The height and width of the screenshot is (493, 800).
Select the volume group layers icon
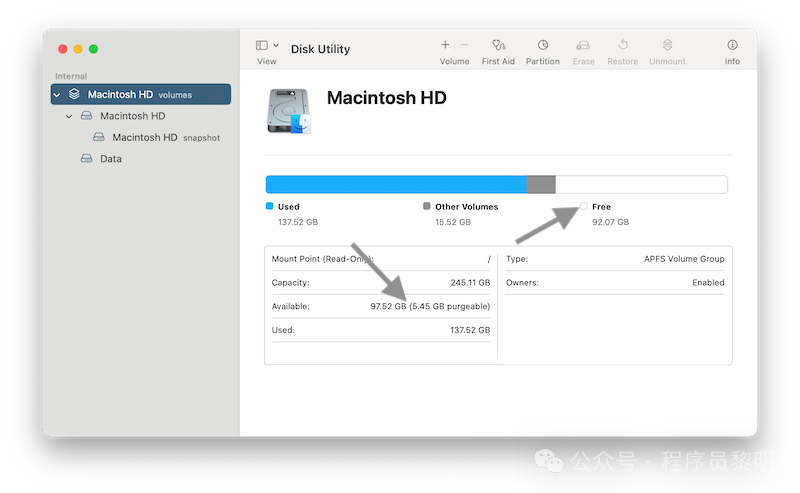point(74,94)
